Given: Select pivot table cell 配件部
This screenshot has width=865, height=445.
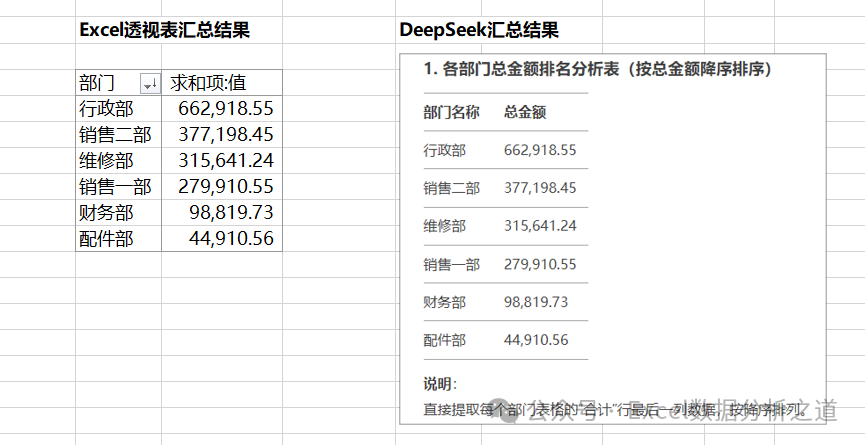Looking at the screenshot, I should (119, 238).
